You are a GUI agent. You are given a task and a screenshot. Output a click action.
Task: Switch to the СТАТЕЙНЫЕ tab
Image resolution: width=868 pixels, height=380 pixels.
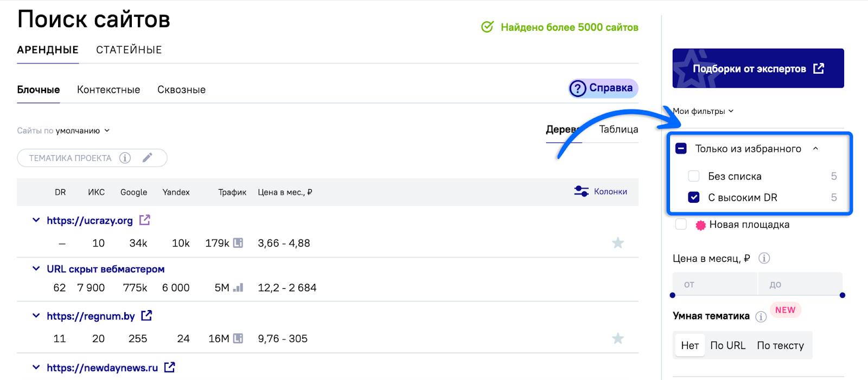pyautogui.click(x=129, y=50)
